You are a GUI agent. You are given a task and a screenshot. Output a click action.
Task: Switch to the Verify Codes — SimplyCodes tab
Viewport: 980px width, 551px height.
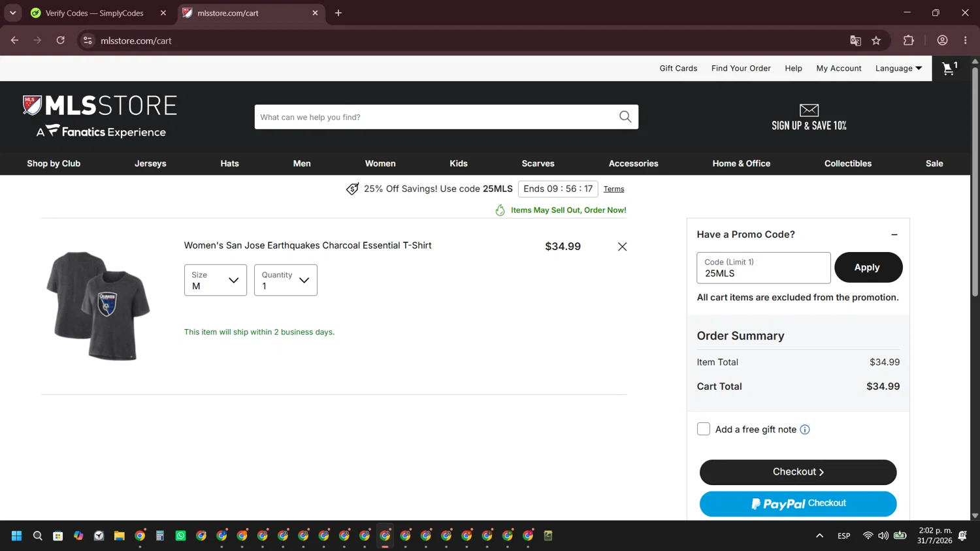point(95,13)
